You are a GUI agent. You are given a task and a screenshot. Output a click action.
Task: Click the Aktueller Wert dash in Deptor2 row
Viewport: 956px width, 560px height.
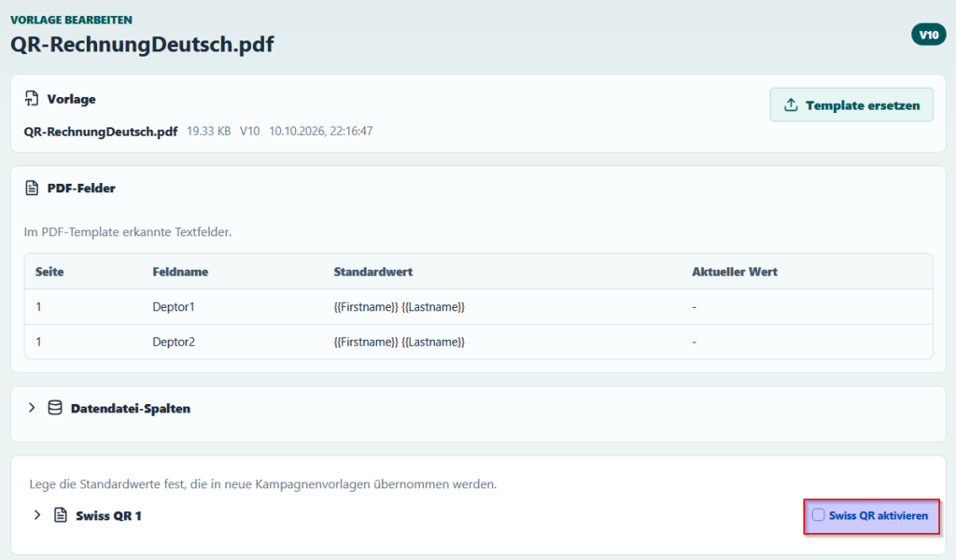tap(694, 343)
